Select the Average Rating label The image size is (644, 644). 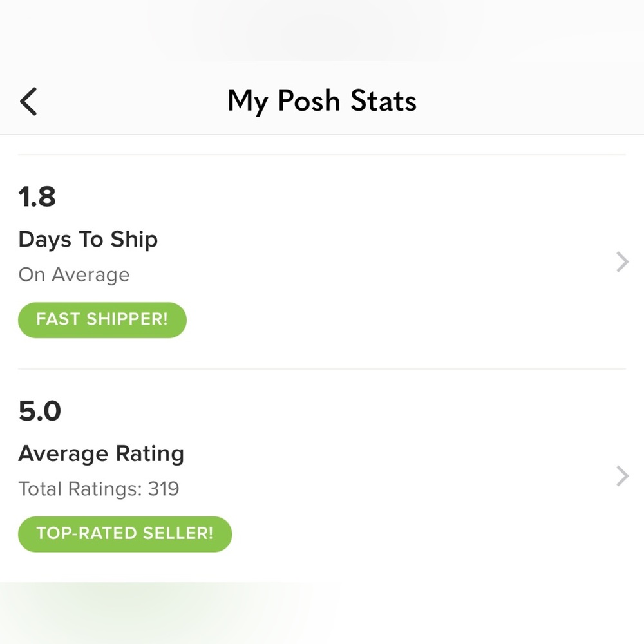[101, 454]
